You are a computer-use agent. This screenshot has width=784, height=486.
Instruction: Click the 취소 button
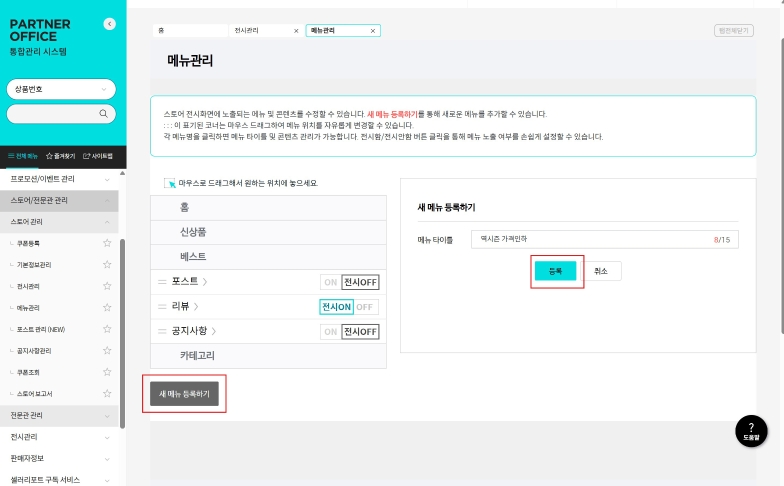tap(601, 271)
